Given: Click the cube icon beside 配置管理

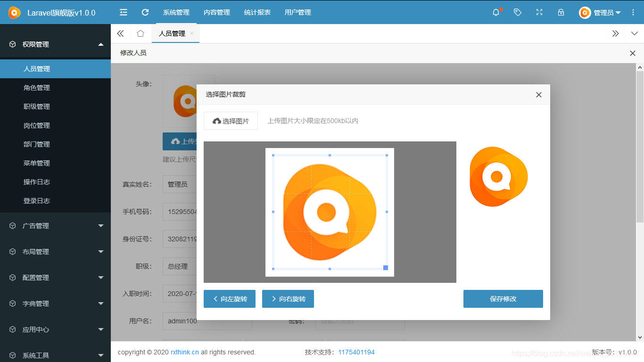Looking at the screenshot, I should click(13, 278).
